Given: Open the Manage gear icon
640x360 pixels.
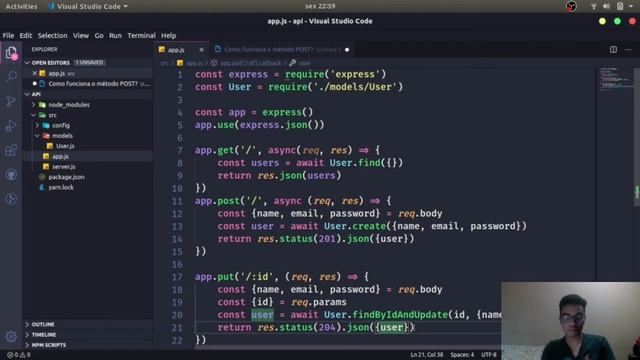Looking at the screenshot, I should [11, 336].
